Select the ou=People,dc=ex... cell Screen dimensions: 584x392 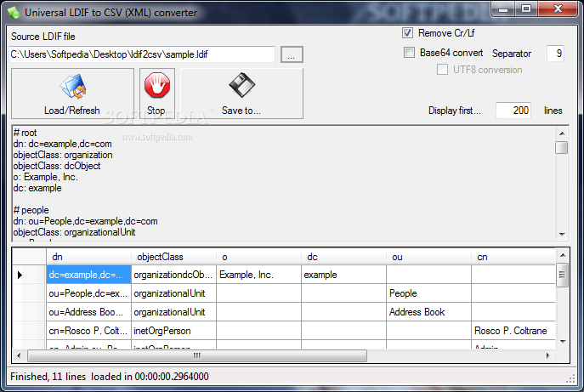(88, 293)
